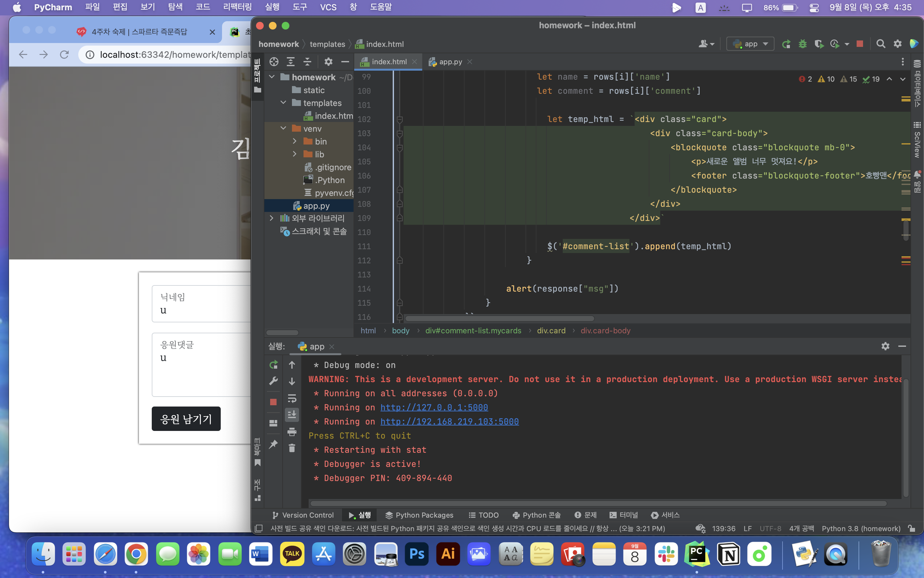
Task: Toggle the Project side panel tab
Action: pos(257,76)
